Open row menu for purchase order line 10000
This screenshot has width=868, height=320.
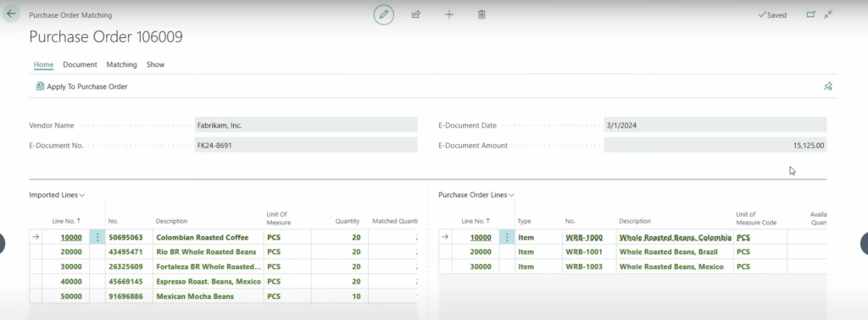point(507,237)
